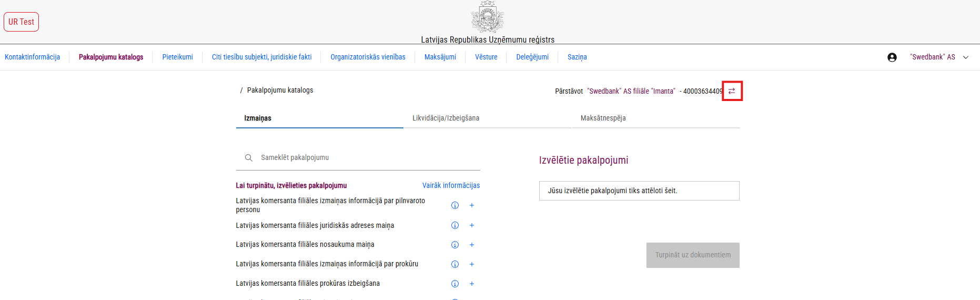Open the Vairāk informācijas link
This screenshot has width=980, height=300.
(x=451, y=185)
